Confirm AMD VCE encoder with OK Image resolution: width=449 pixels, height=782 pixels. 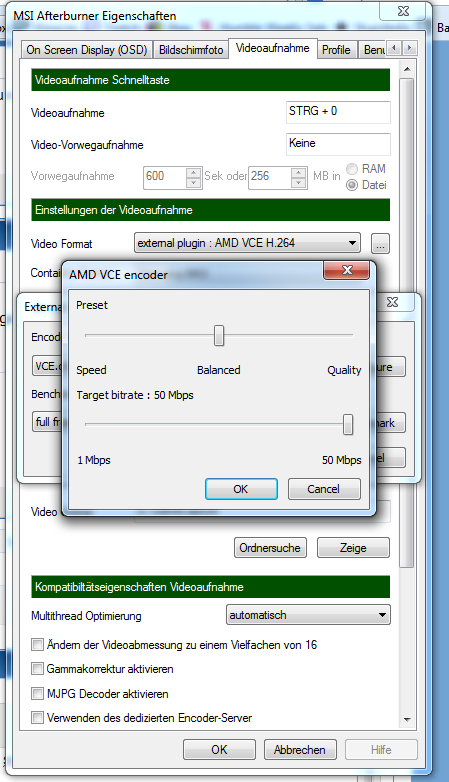(x=241, y=489)
